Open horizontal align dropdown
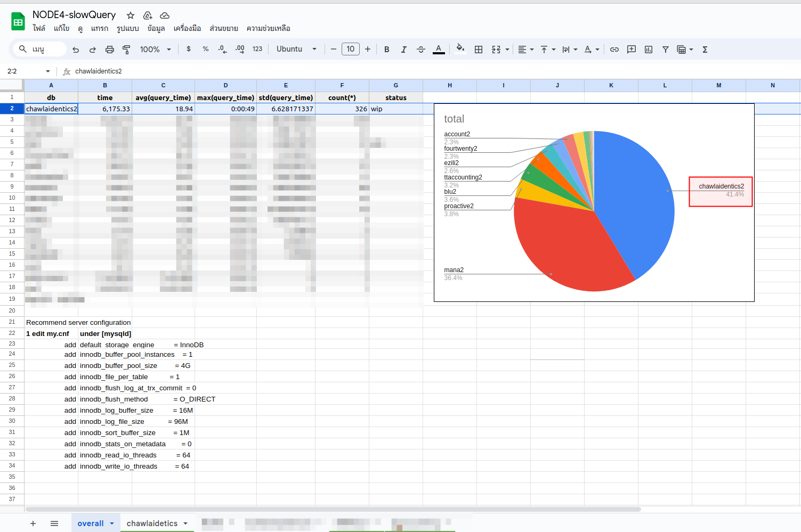Viewport: 801px width, 532px height. pos(525,50)
